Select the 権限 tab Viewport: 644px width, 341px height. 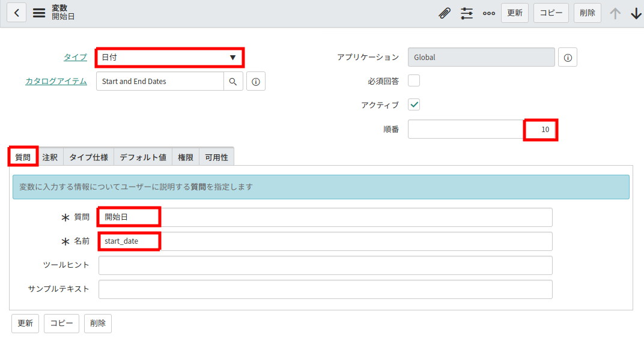tap(186, 157)
